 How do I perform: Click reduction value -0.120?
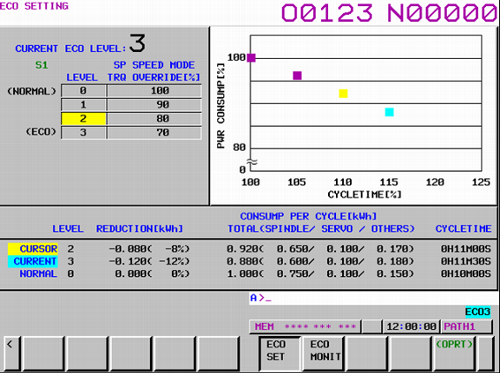coord(128,261)
